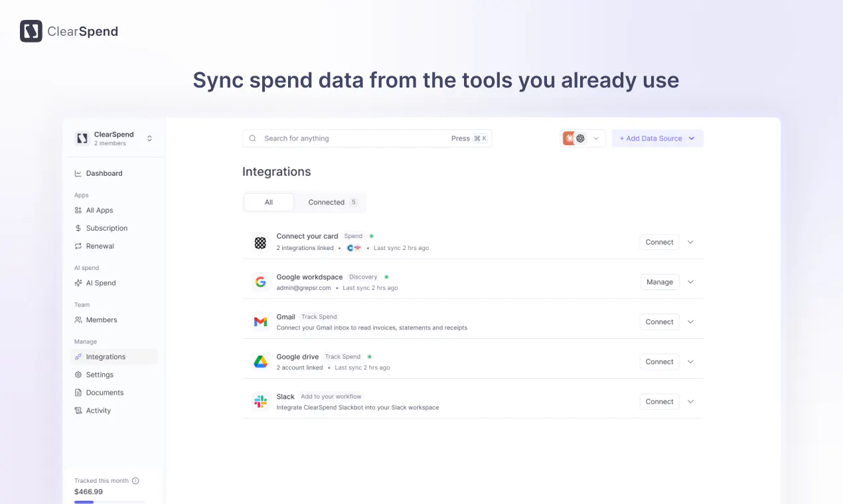Manage the Google workspace integration

click(x=660, y=282)
